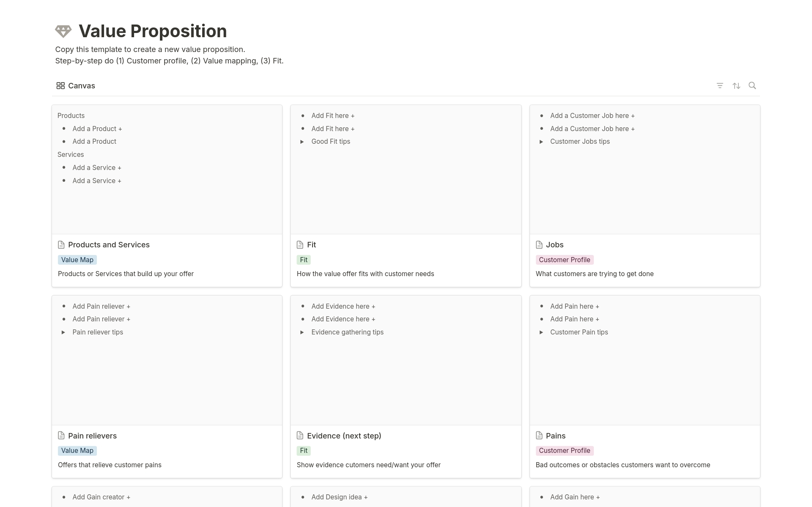
Task: Click the Canvas gallery view icon
Action: (60, 86)
